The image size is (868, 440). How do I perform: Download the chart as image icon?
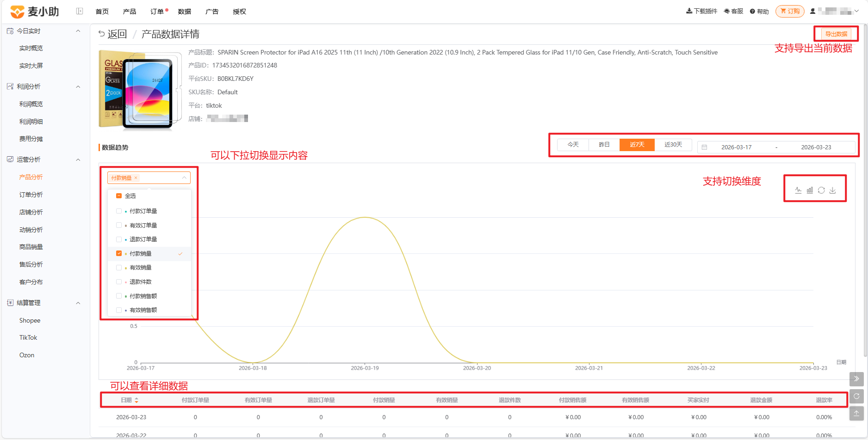point(832,190)
